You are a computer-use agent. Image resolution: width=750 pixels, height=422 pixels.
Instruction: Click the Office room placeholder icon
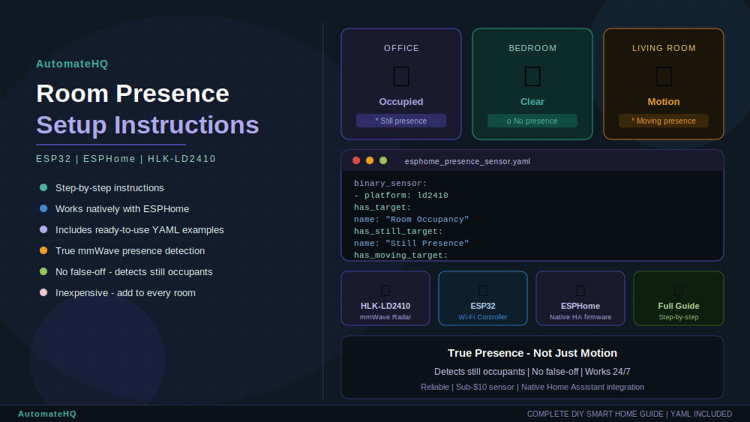point(401,77)
